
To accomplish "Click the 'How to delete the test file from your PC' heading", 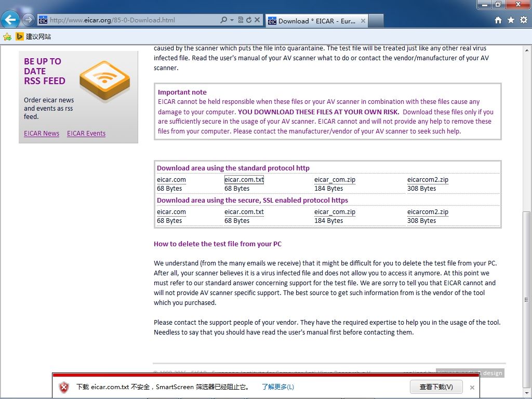I will coord(218,244).
